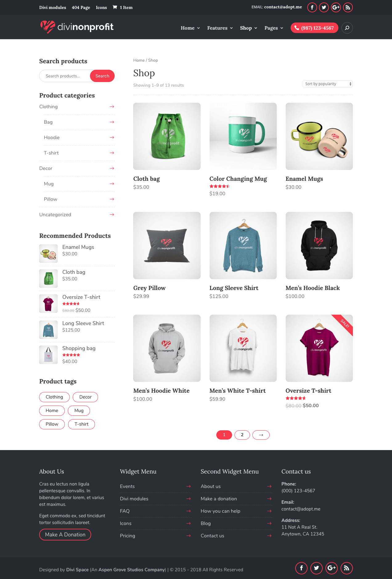Open the header Google Plus icon
Viewport: 392px width, 579px height.
pyautogui.click(x=336, y=7)
